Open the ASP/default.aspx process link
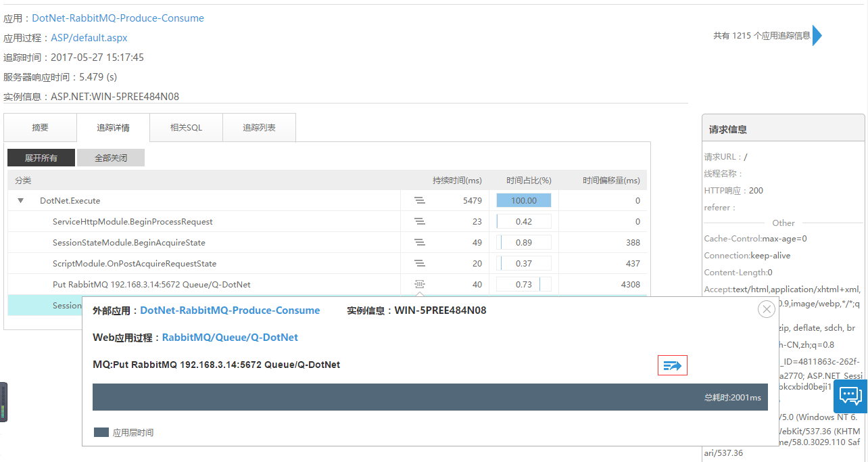868x462 pixels. click(x=89, y=38)
